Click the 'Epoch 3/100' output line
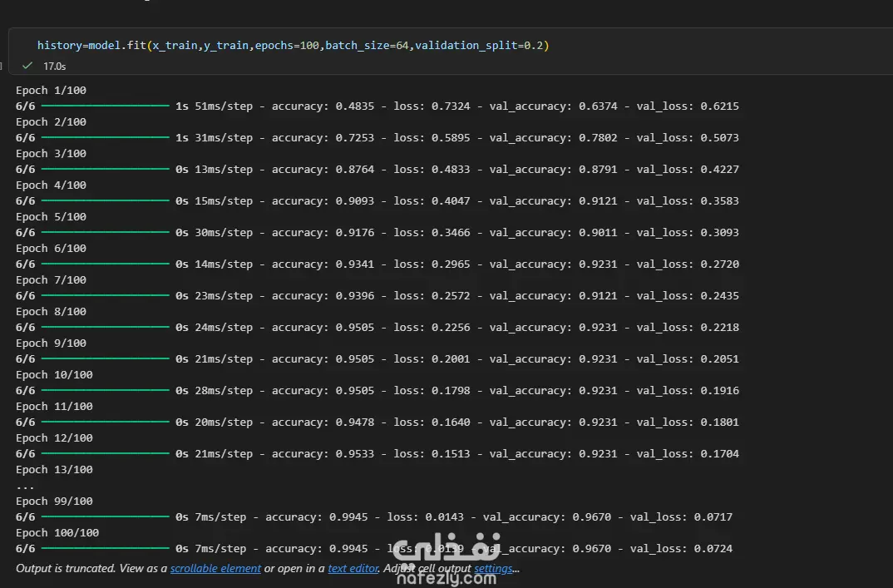Image resolution: width=893 pixels, height=588 pixels. tap(52, 153)
